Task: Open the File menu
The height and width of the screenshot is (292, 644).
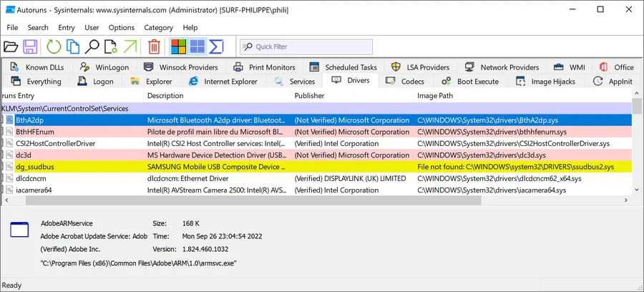Action: click(x=12, y=27)
